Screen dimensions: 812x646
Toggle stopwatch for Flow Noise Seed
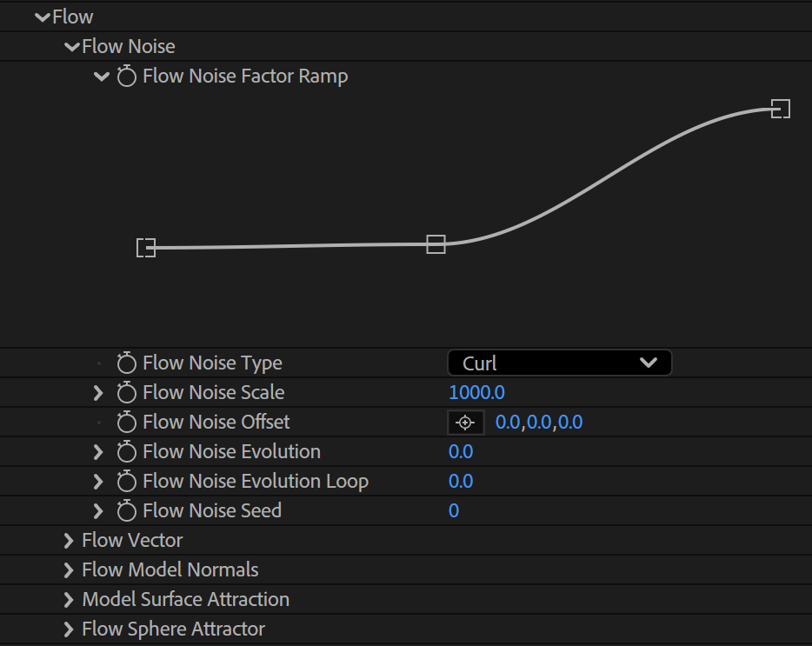[x=126, y=510]
